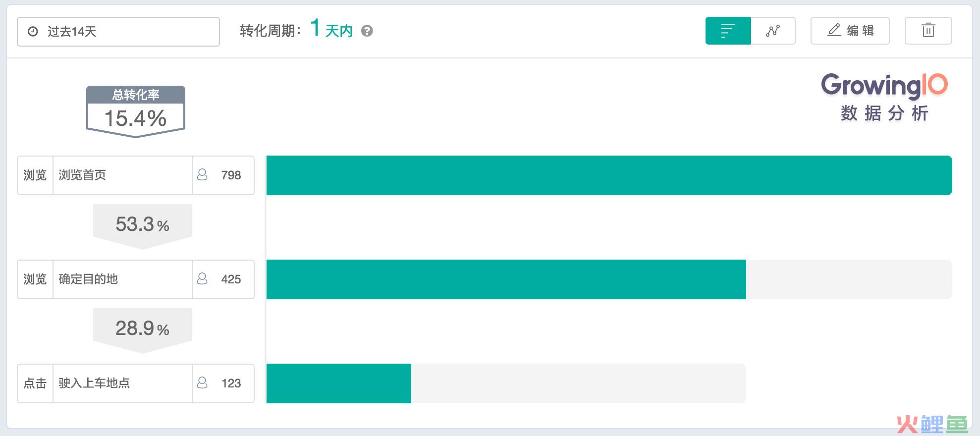The image size is (980, 436).
Task: Click the green bar for 浏览首页
Action: pos(609,175)
